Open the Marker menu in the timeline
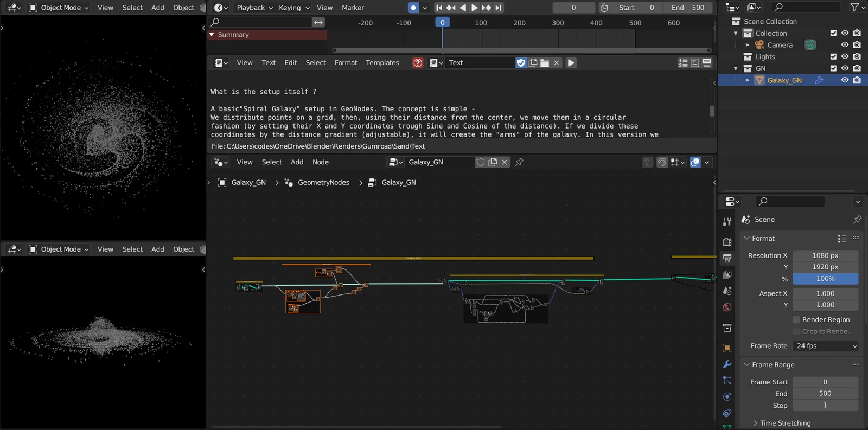 point(353,8)
